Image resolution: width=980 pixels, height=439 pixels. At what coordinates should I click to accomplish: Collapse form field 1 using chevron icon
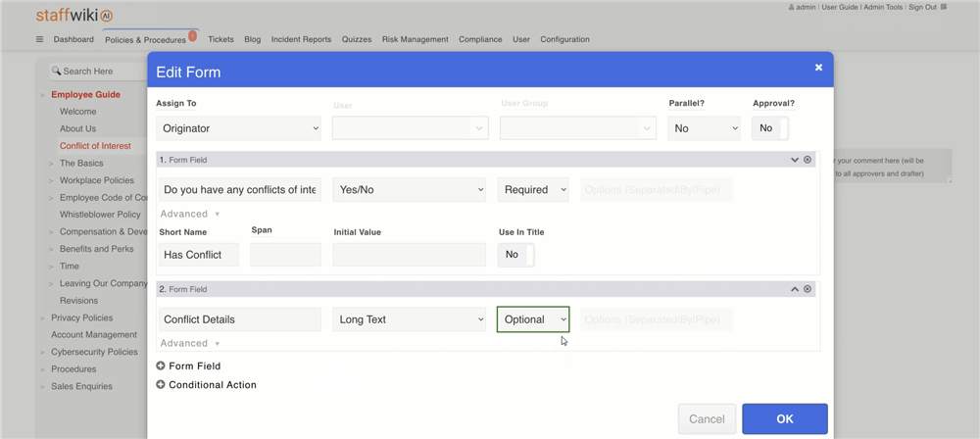pyautogui.click(x=795, y=160)
